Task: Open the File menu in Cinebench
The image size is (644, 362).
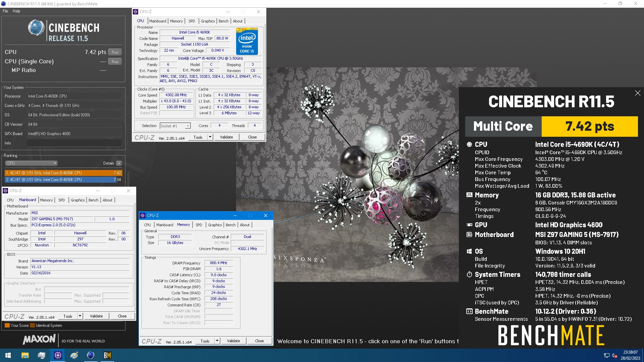Action: 5,11
